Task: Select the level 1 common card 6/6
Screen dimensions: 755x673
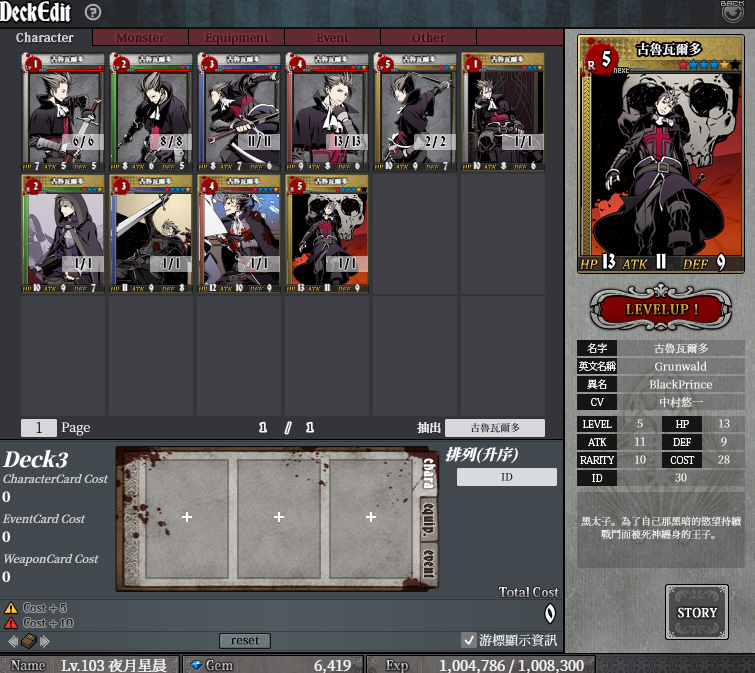Action: click(x=63, y=112)
